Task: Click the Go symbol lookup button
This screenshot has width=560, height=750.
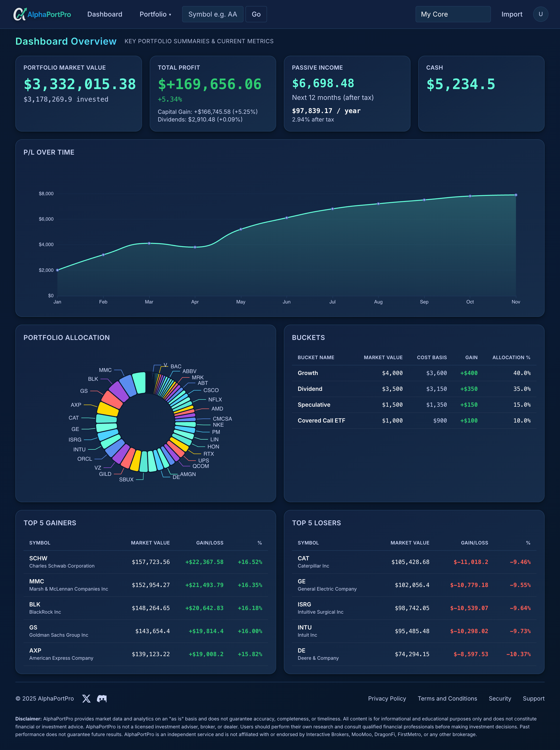Action: coord(256,14)
